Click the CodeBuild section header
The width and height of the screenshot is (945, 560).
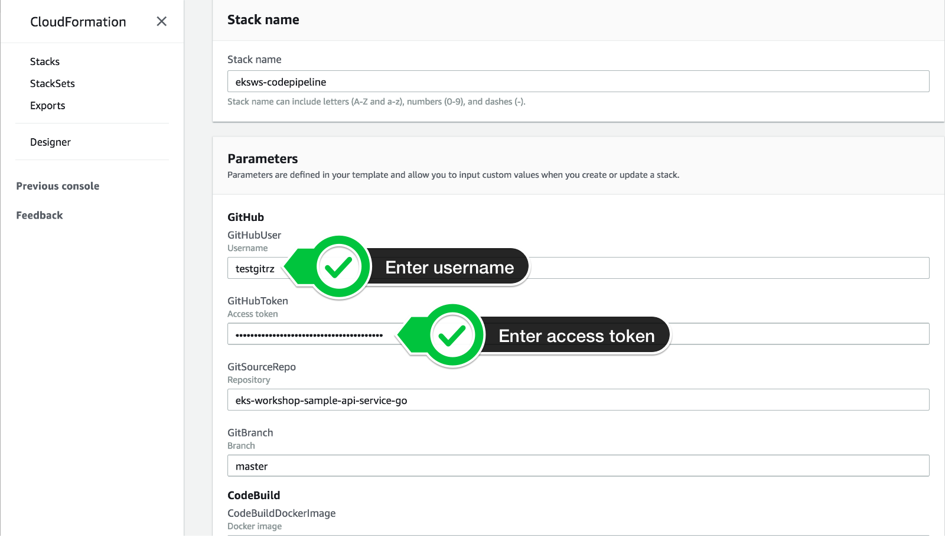point(253,495)
